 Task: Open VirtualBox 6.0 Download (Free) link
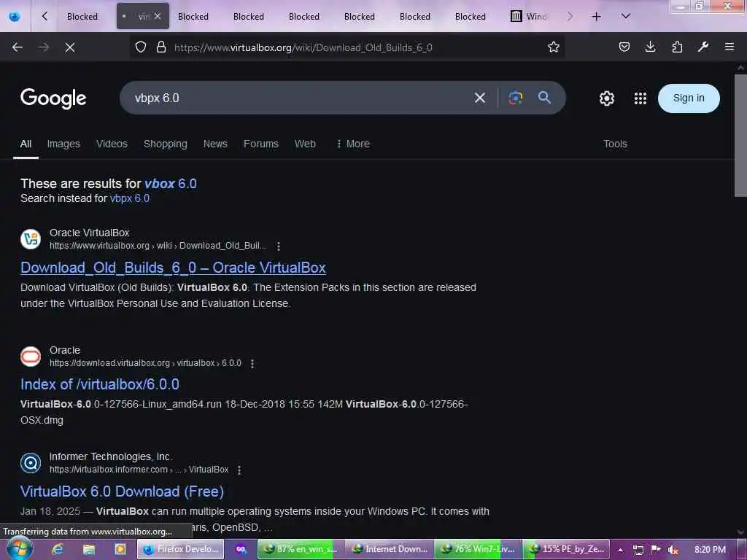click(x=122, y=491)
